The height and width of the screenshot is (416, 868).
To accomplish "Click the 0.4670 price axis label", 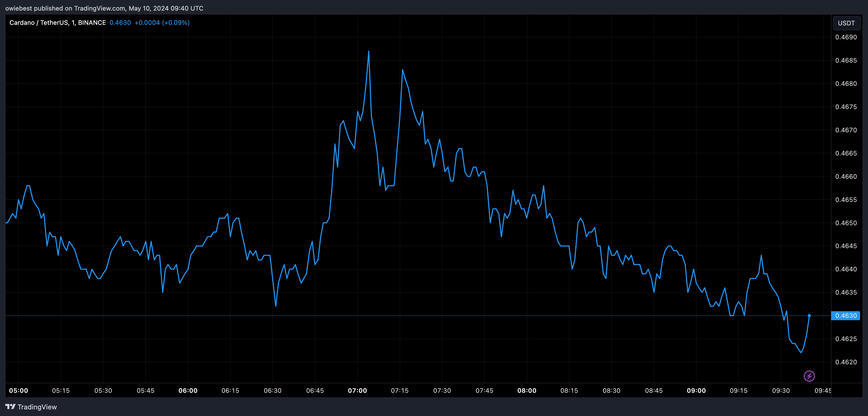I will 846,130.
